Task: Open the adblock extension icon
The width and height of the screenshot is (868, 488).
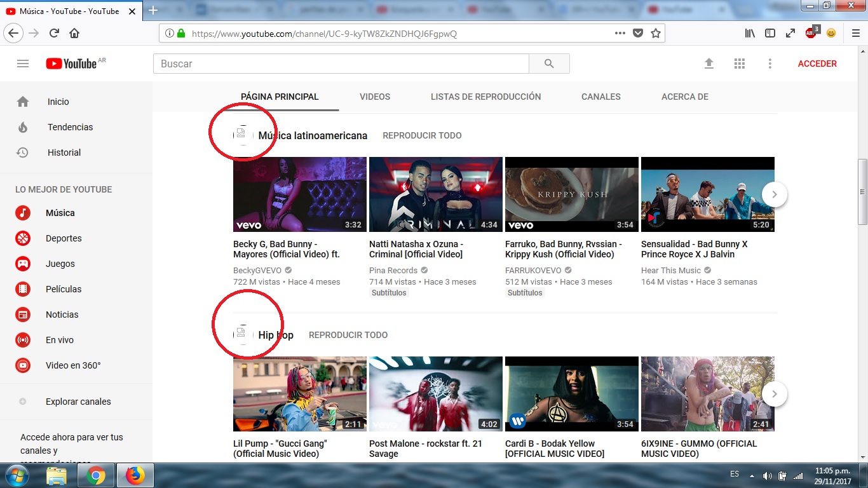Action: [x=811, y=33]
